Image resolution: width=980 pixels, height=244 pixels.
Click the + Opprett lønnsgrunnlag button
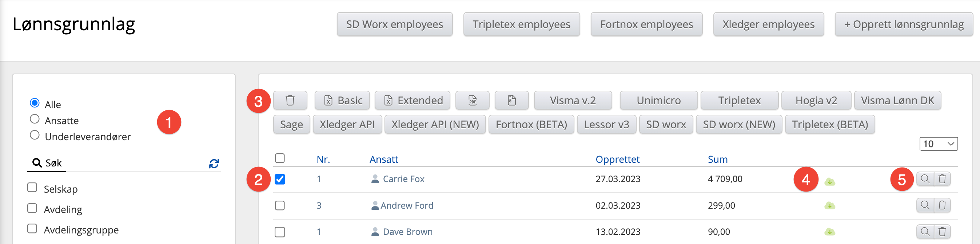click(904, 25)
